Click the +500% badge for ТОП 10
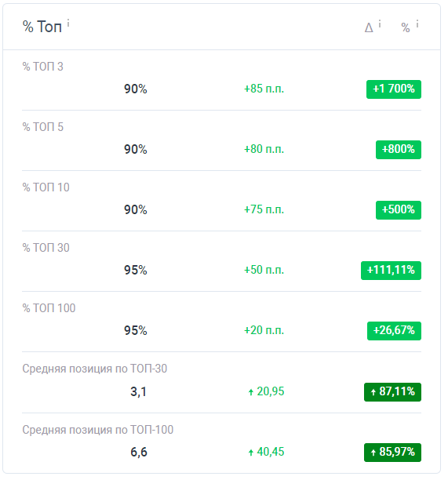This screenshot has height=480, width=448. (399, 209)
